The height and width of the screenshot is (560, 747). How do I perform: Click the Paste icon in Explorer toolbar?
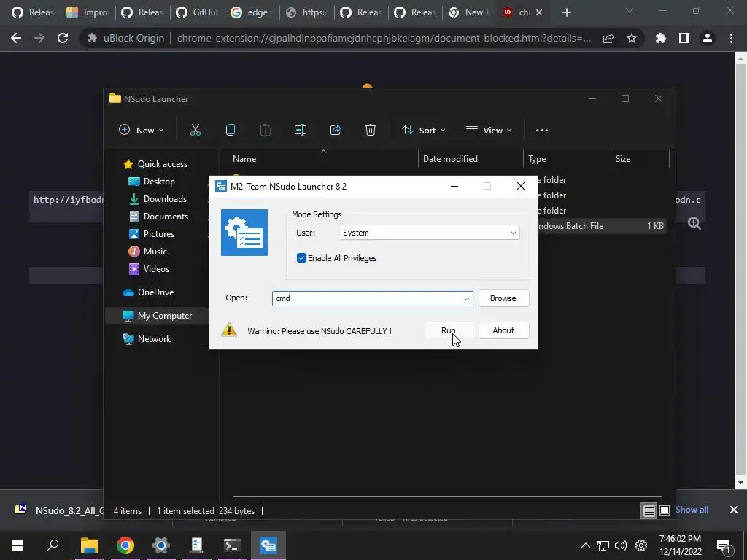pyautogui.click(x=266, y=130)
